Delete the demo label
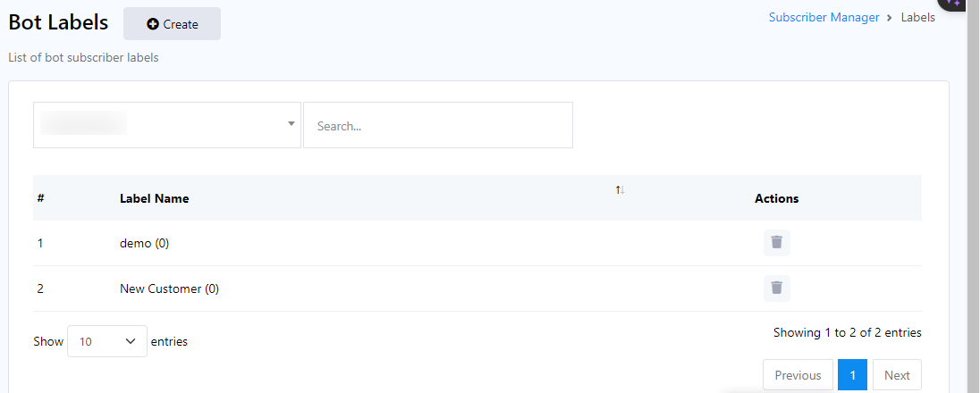 pyautogui.click(x=776, y=242)
